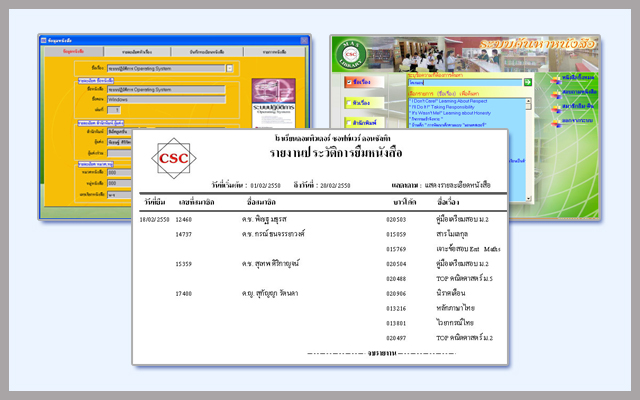The height and width of the screenshot is (400, 640).
Task: Click barcode 020906 in the report
Action: point(396,293)
